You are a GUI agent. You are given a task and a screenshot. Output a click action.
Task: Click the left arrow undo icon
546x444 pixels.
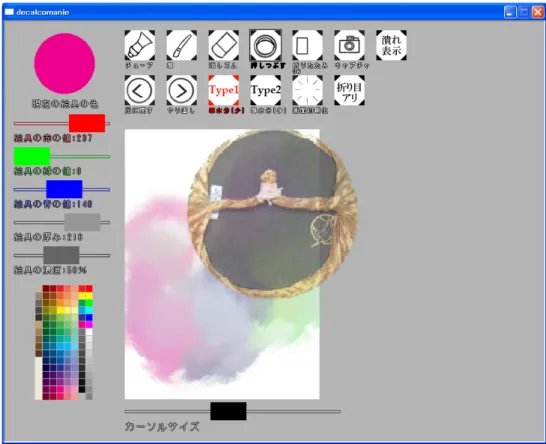[140, 90]
